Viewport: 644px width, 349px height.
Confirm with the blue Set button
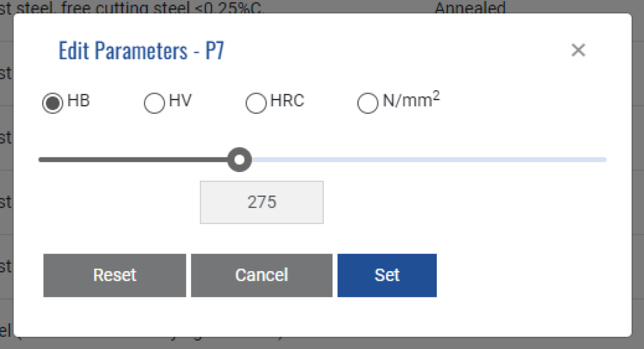[387, 275]
